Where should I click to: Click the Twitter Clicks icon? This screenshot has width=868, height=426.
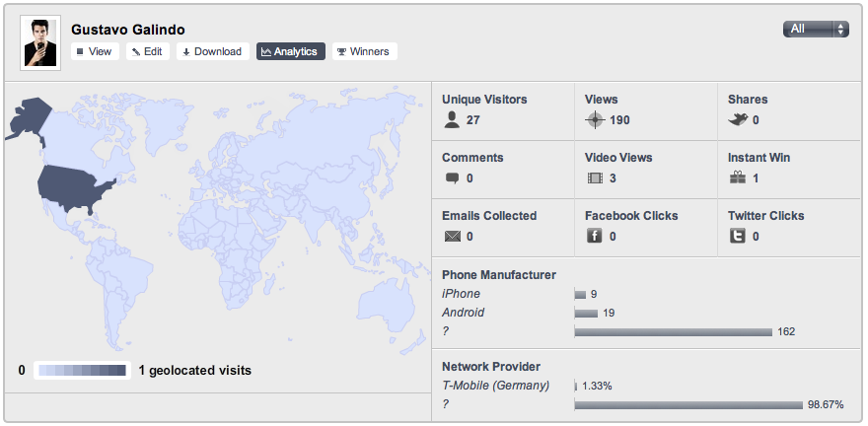point(738,237)
